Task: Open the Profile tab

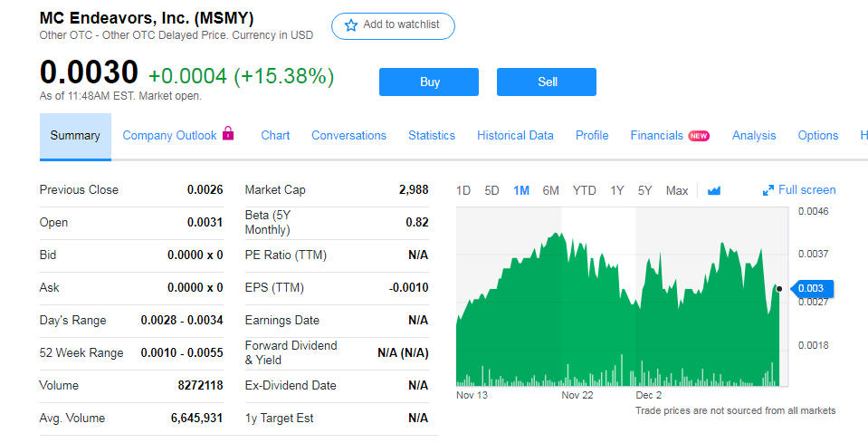Action: 592,136
